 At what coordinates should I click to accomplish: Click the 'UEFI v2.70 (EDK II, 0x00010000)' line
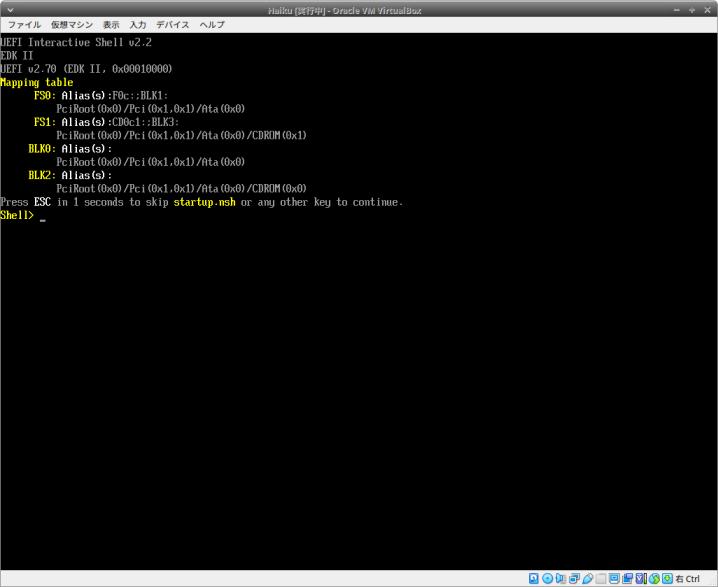(x=86, y=69)
